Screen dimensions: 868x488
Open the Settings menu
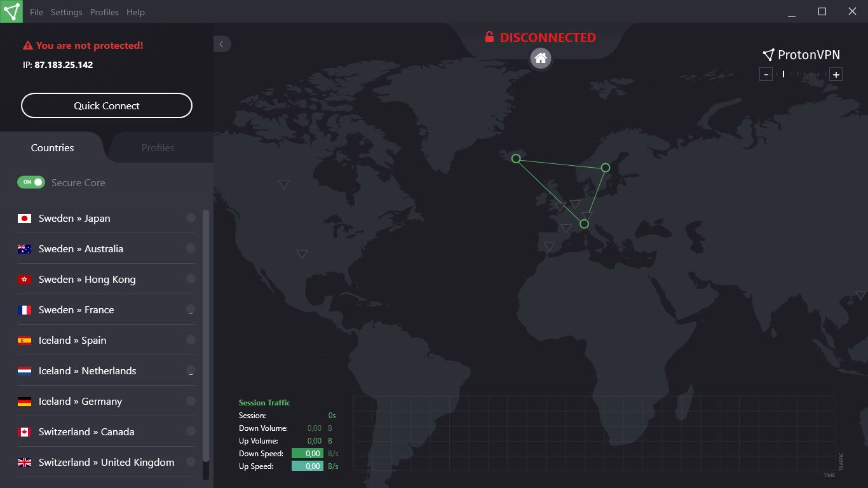coord(66,11)
